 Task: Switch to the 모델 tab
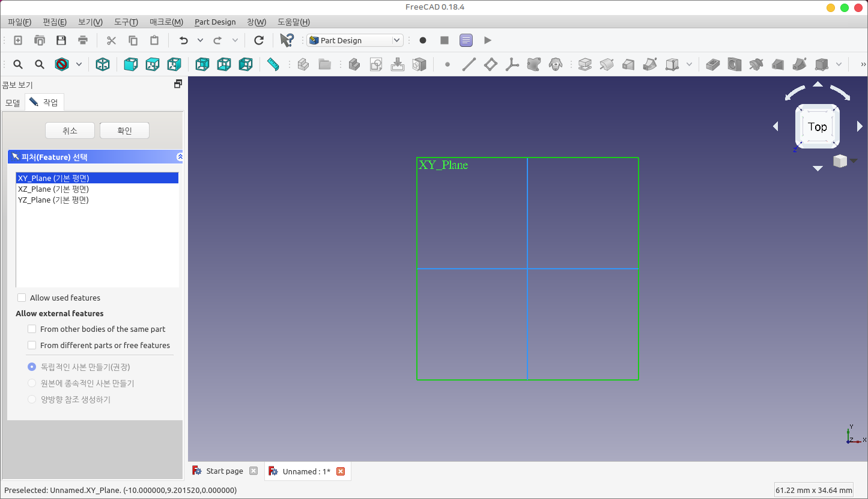pos(13,103)
